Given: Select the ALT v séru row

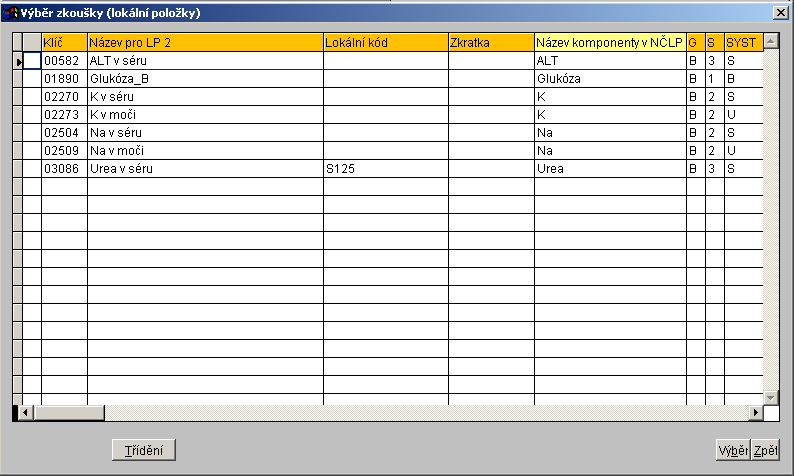Looking at the screenshot, I should coord(205,61).
